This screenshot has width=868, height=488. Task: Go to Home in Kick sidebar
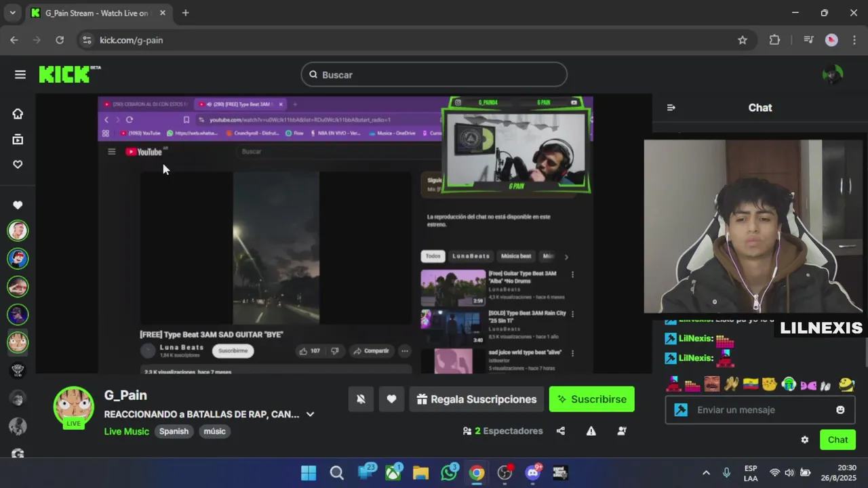(x=18, y=114)
